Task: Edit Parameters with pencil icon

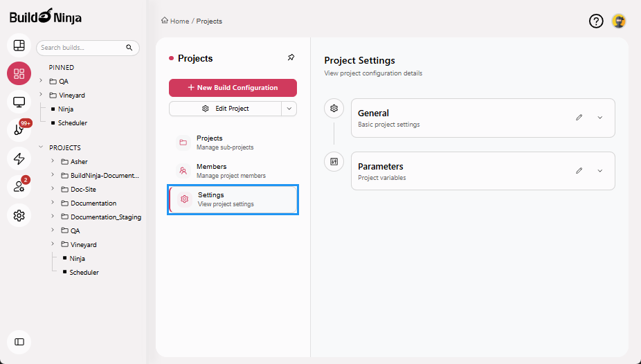Action: [579, 171]
